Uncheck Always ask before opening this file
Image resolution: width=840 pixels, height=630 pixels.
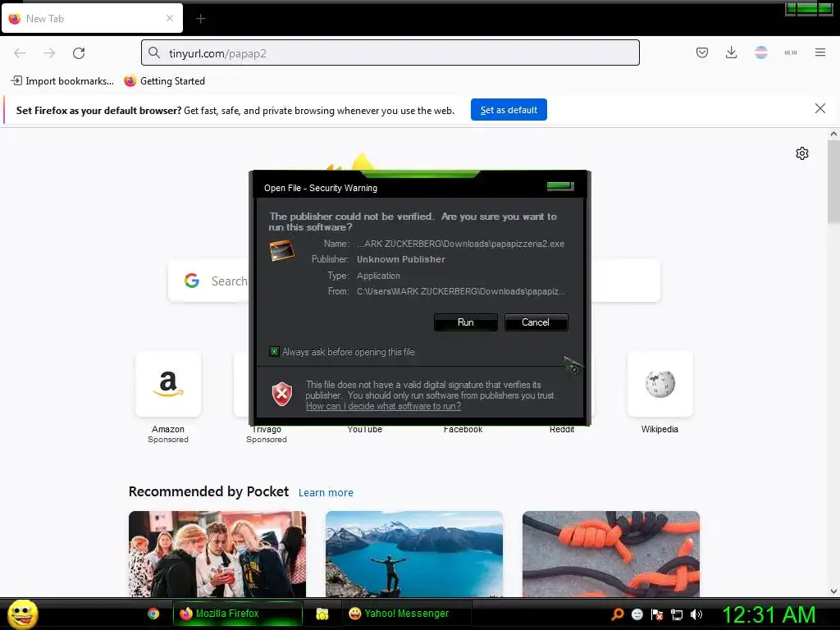tap(274, 352)
